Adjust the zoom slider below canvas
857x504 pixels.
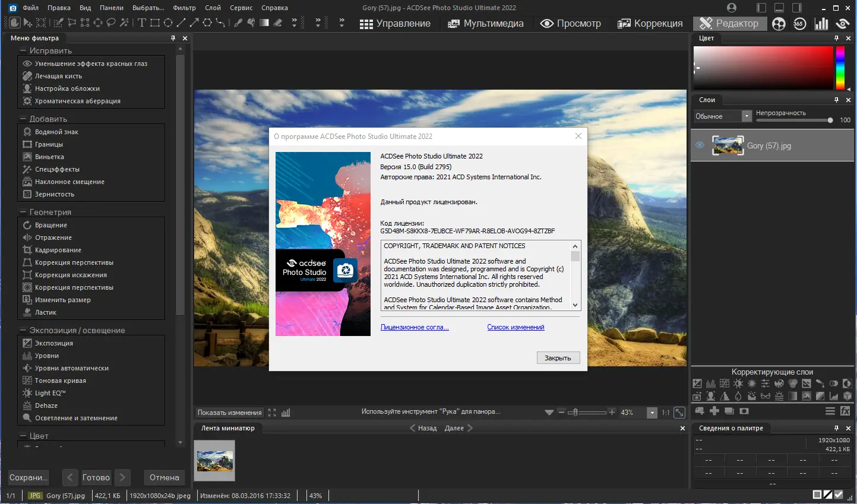(587, 412)
